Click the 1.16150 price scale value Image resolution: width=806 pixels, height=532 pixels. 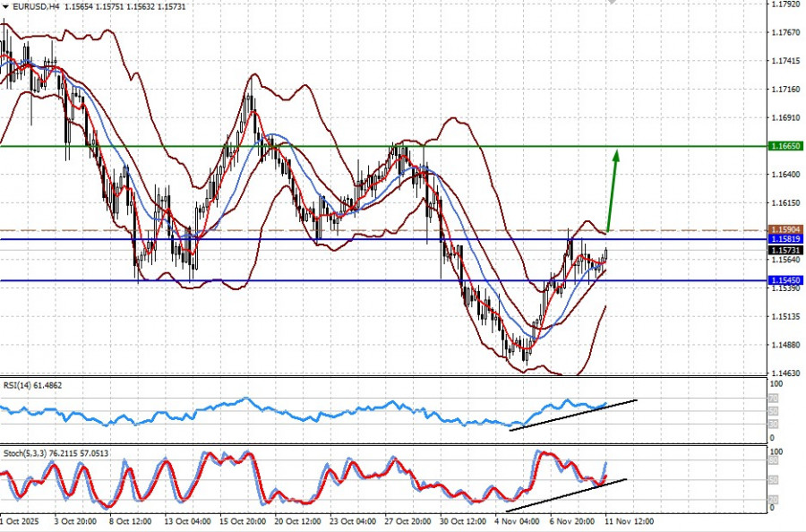(x=786, y=203)
